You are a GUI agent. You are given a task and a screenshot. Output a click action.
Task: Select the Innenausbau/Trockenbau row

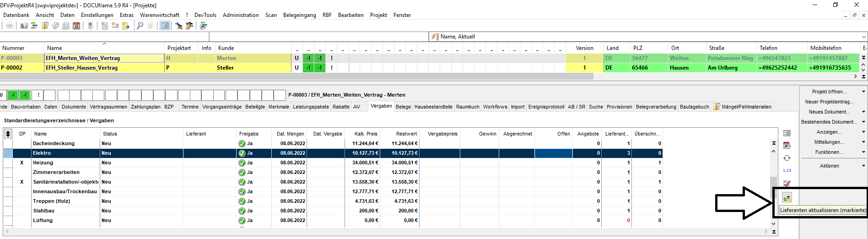click(333, 191)
